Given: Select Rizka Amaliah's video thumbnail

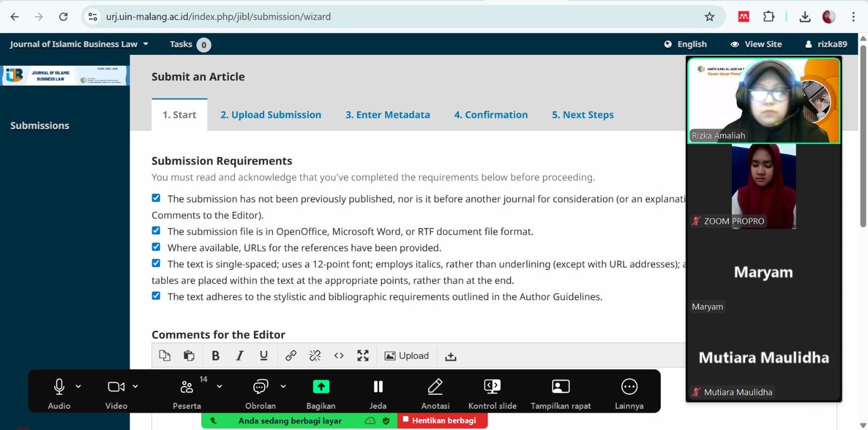Looking at the screenshot, I should pyautogui.click(x=764, y=100).
